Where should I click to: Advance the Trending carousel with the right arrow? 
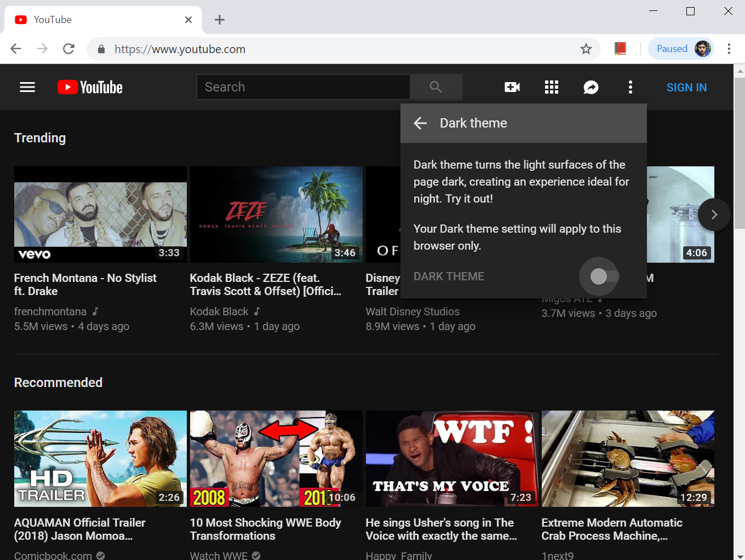714,215
